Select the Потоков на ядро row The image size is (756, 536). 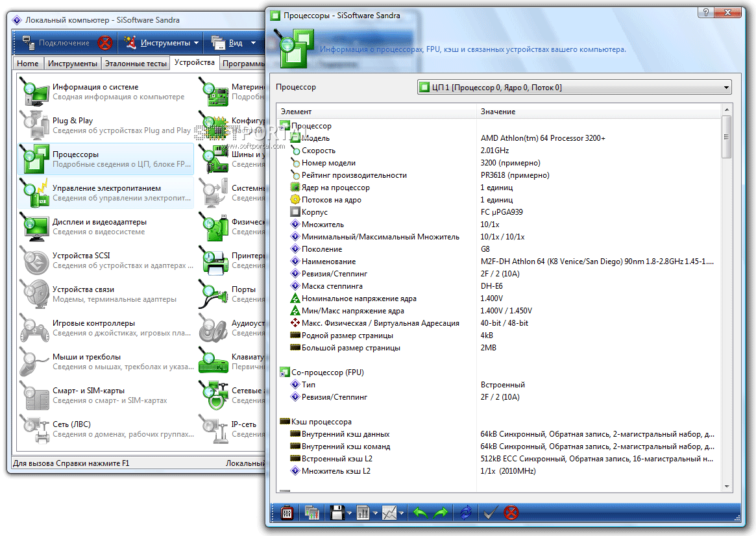[x=500, y=200]
